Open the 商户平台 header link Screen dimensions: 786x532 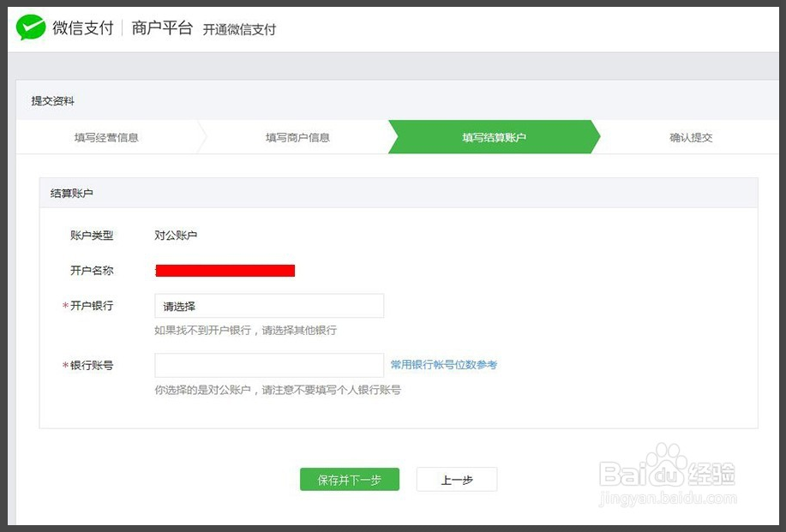161,28
